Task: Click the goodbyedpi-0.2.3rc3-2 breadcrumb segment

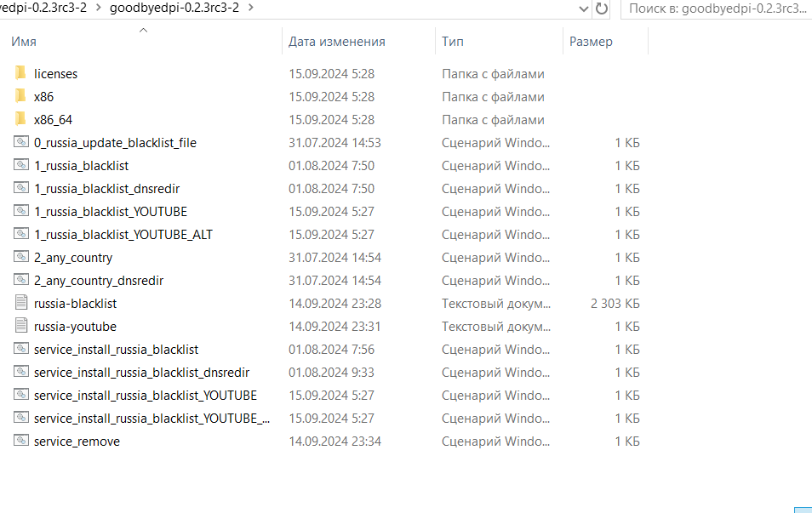Action: point(174,8)
